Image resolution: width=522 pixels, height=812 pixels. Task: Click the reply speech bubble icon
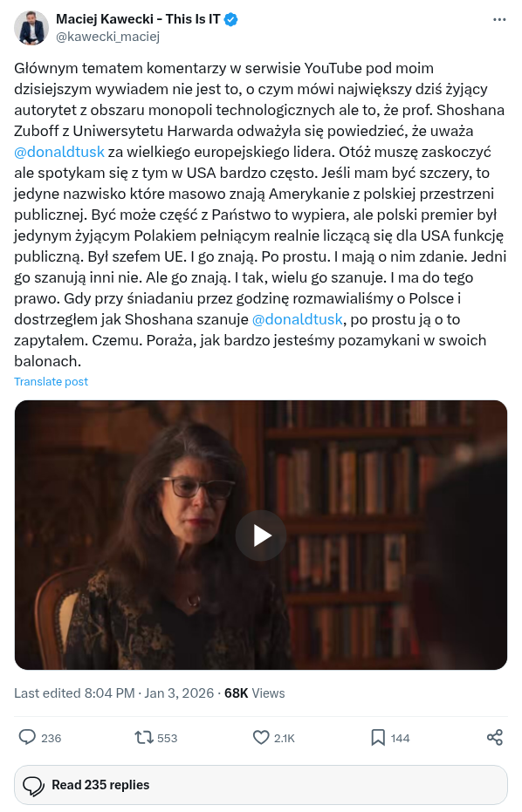pyautogui.click(x=27, y=738)
